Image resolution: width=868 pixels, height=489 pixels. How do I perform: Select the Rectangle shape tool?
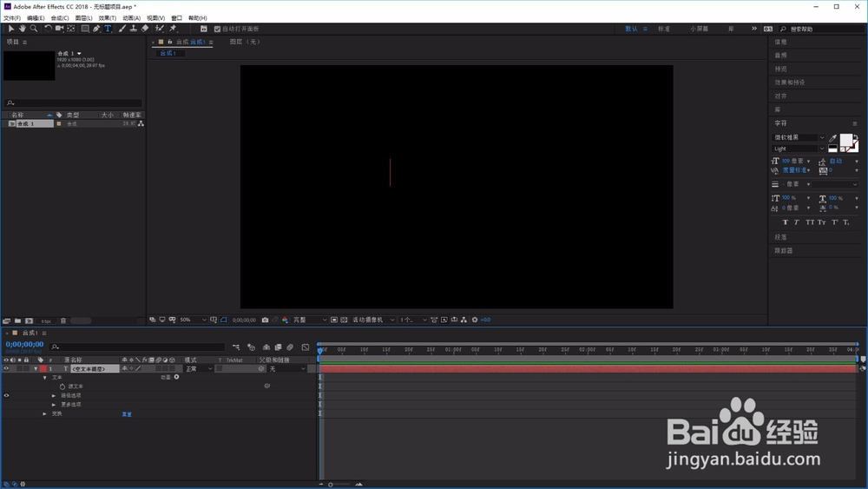85,29
